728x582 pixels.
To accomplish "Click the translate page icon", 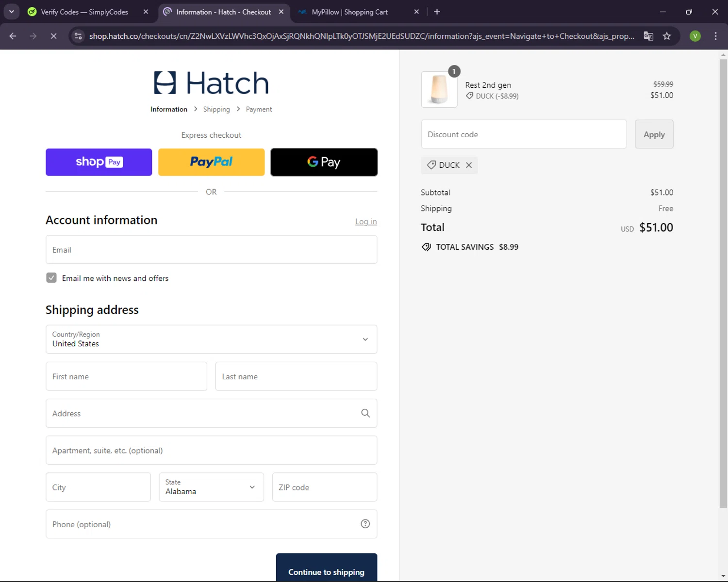I will click(648, 36).
